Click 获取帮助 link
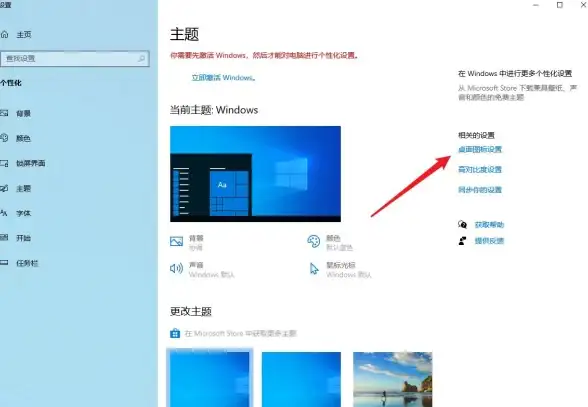 (489, 225)
